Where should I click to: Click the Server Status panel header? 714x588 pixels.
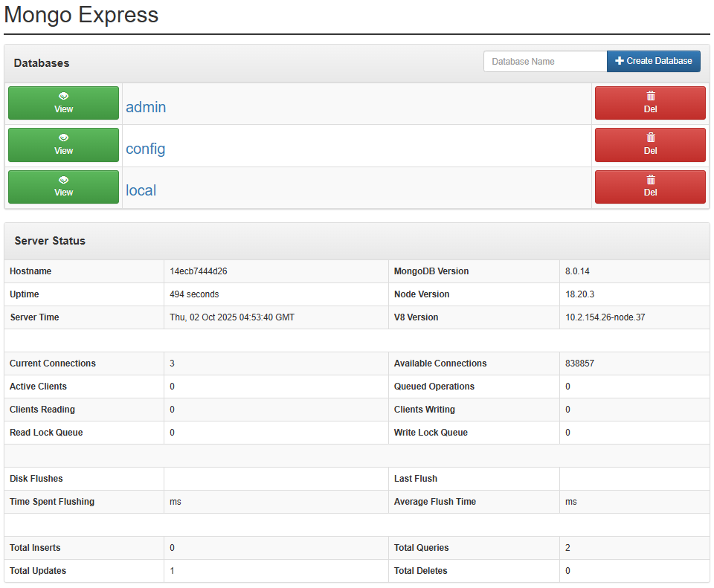coord(50,241)
